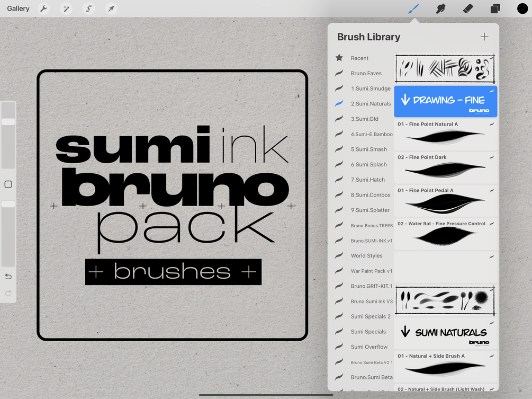Choose 01 - Natural + Side Brush A
The image size is (532, 399).
(x=446, y=366)
